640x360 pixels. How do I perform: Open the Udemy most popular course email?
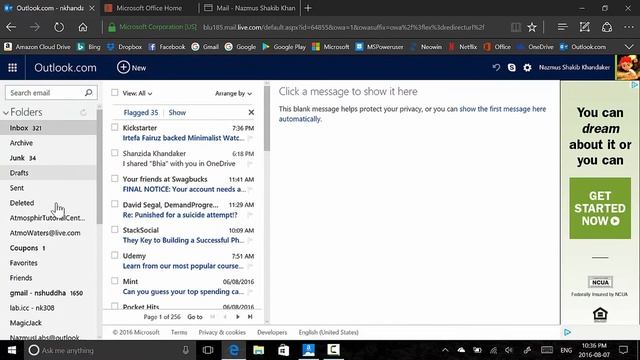[x=183, y=266]
